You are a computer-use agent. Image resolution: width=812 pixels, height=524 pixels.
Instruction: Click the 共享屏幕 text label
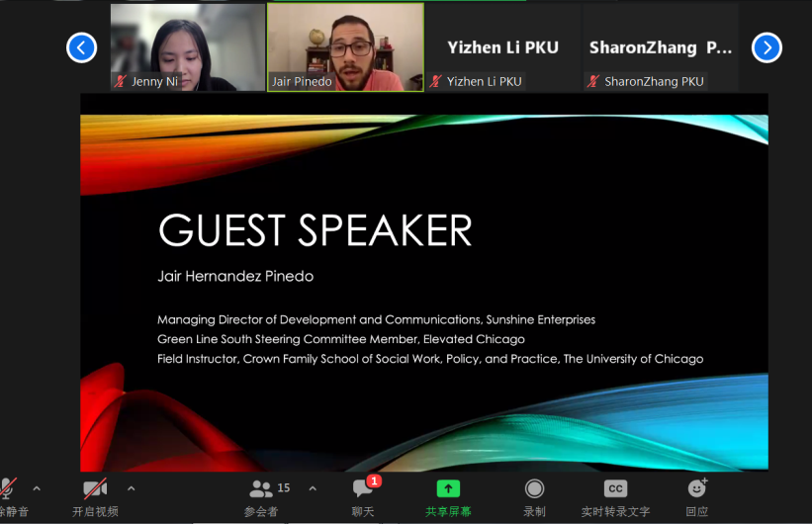tap(448, 511)
